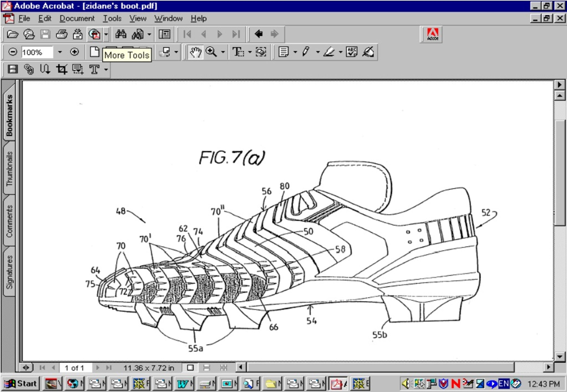Go to next view grey arrow
This screenshot has width=567, height=392.
(x=274, y=34)
